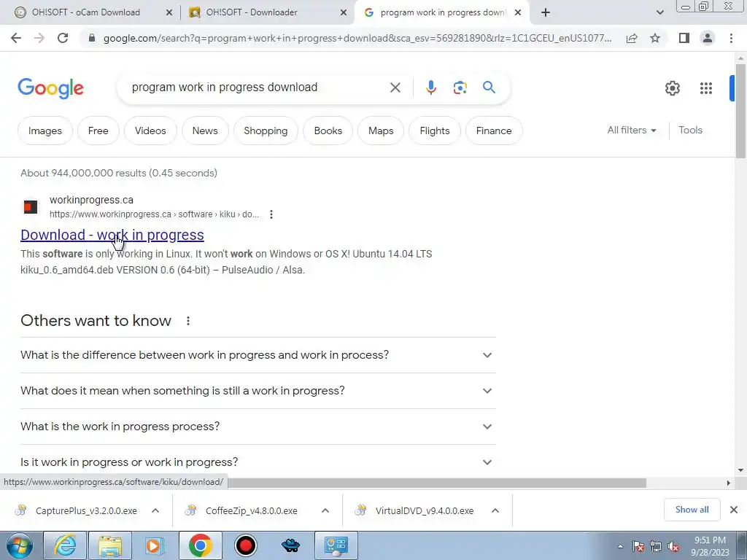This screenshot has width=747, height=560.
Task: Filter results by Flights
Action: click(435, 131)
